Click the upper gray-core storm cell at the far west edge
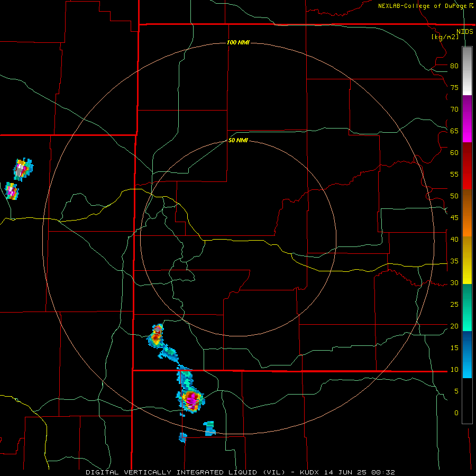Viewport: 476px width, 476px height. coord(23,169)
